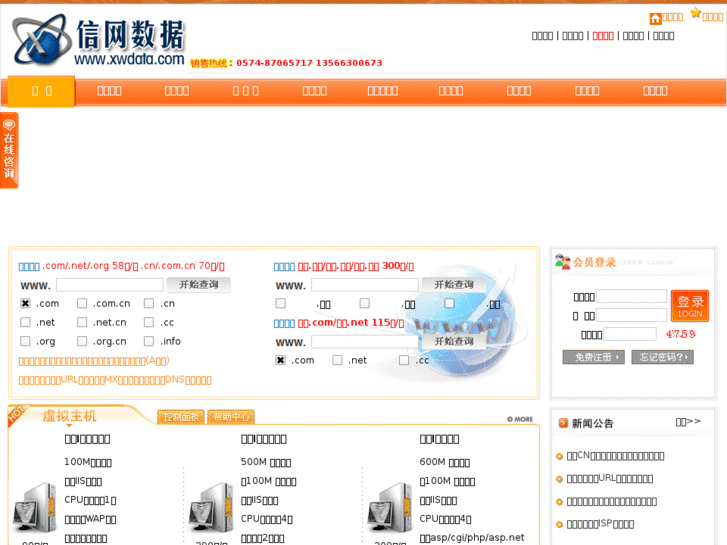Uncheck the first .com domain checkbox
The width and height of the screenshot is (727, 545).
point(25,303)
